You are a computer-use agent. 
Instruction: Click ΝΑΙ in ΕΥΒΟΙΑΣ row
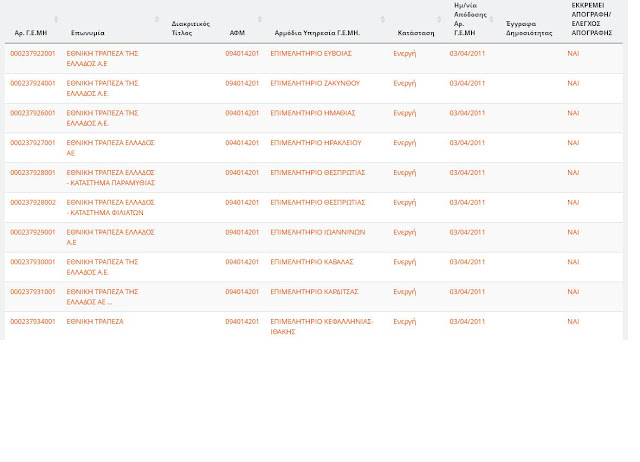573,53
